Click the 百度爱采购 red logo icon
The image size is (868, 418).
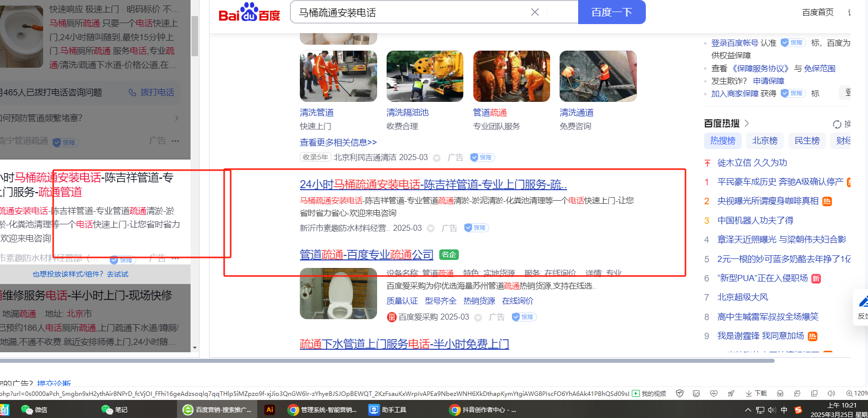pyautogui.click(x=392, y=317)
